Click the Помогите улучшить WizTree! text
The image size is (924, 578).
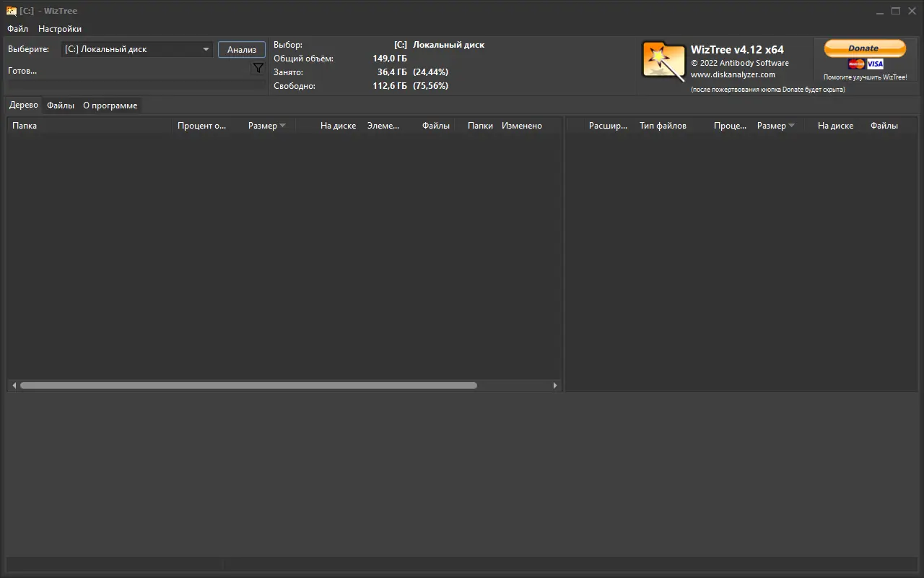(x=865, y=77)
